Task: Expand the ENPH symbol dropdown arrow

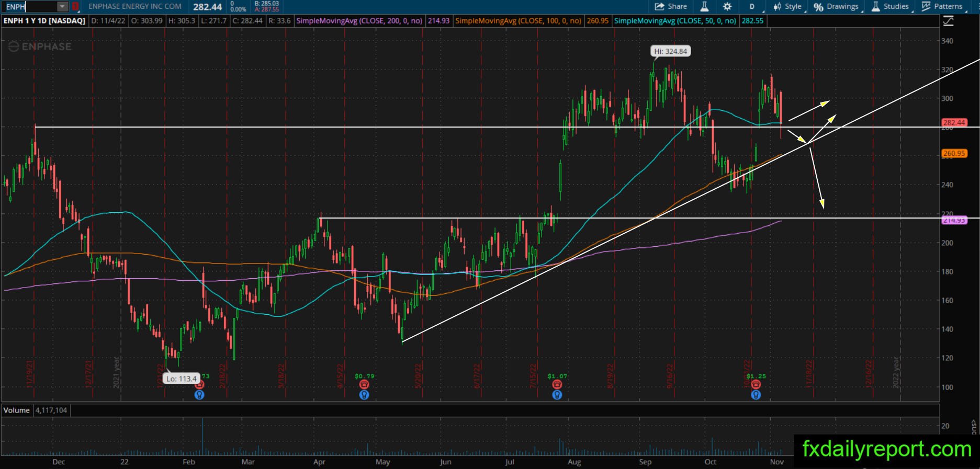Action: pyautogui.click(x=62, y=7)
